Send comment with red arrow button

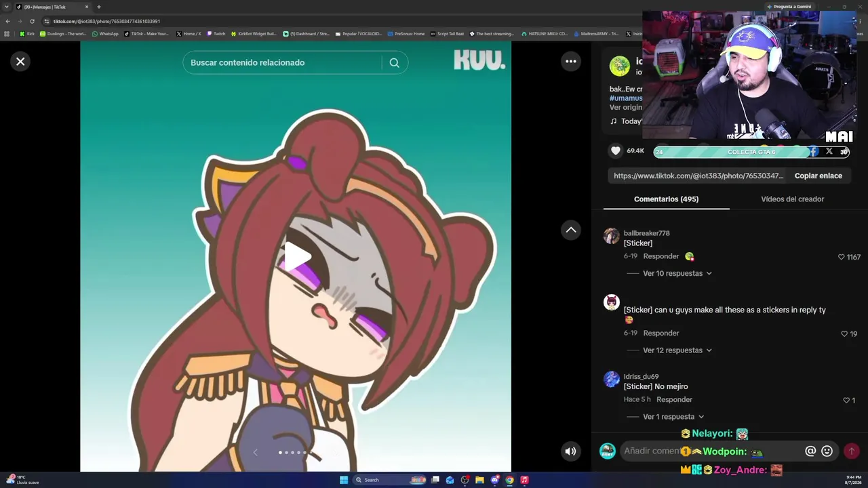click(x=852, y=451)
